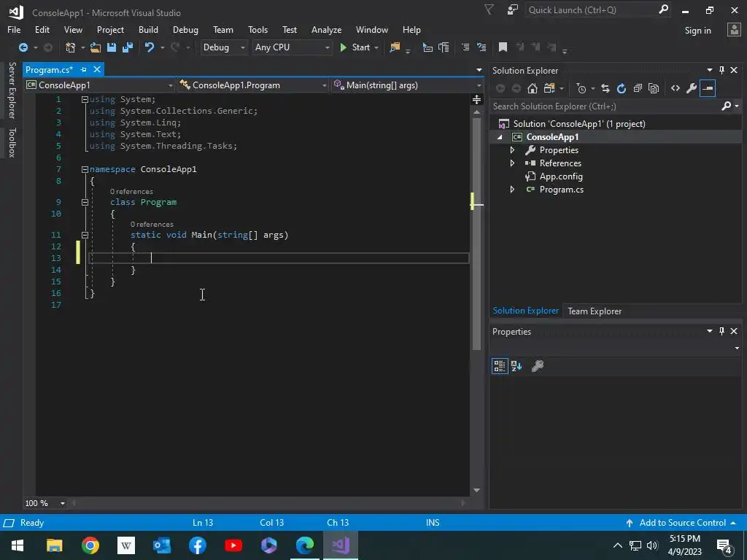Click the Solutions and Folders view icon

pyautogui.click(x=549, y=88)
